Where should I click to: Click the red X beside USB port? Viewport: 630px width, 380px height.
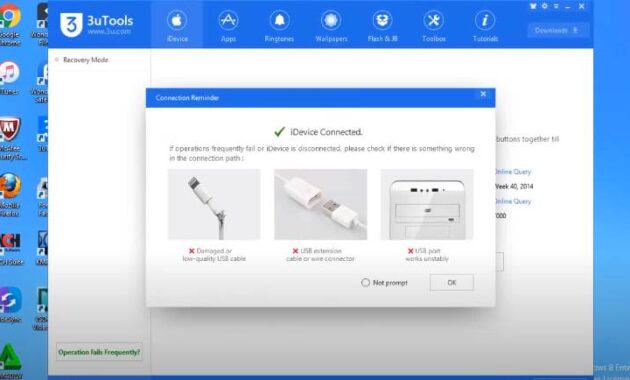(x=410, y=251)
